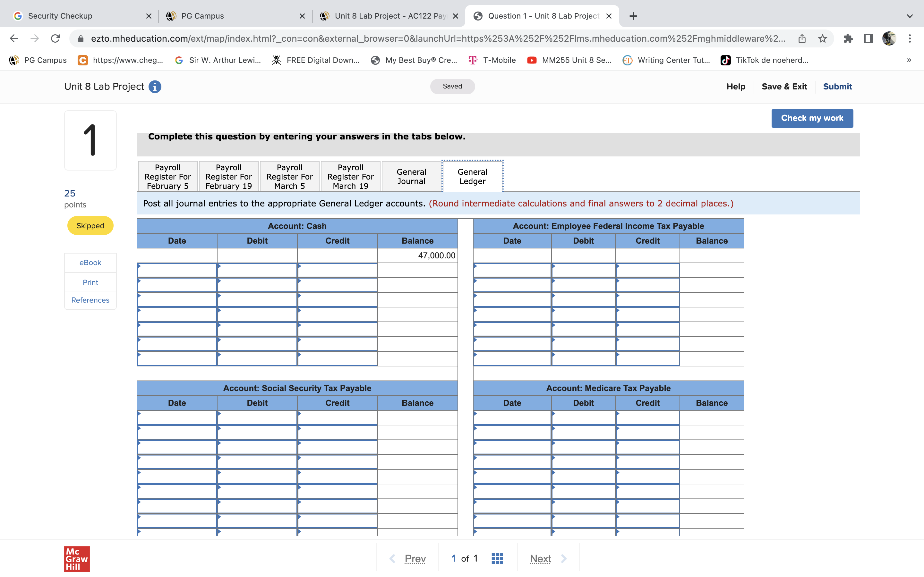
Task: Open the eBook link in sidebar
Action: click(90, 263)
